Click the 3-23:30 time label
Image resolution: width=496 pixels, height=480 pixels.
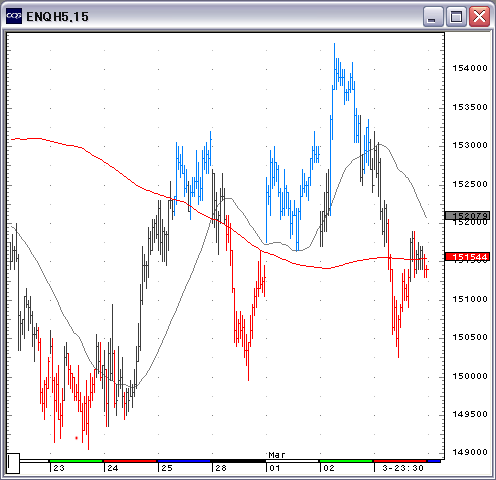point(403,468)
